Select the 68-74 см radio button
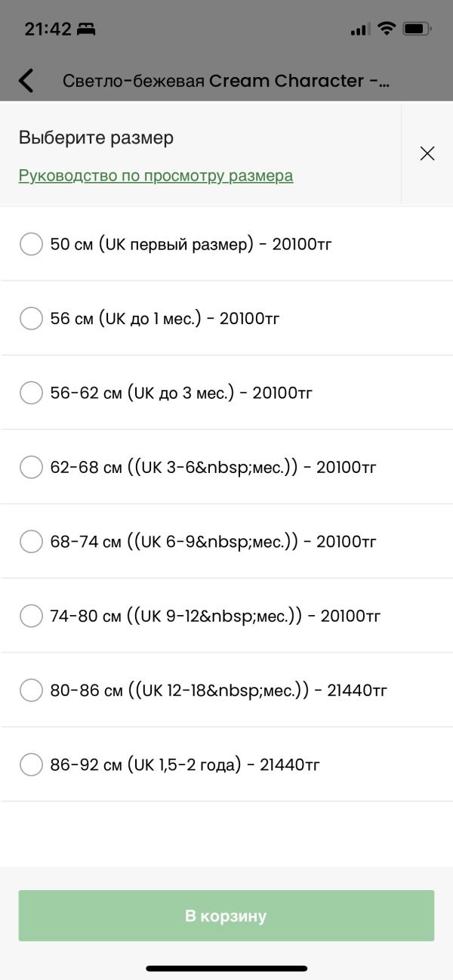 click(31, 541)
